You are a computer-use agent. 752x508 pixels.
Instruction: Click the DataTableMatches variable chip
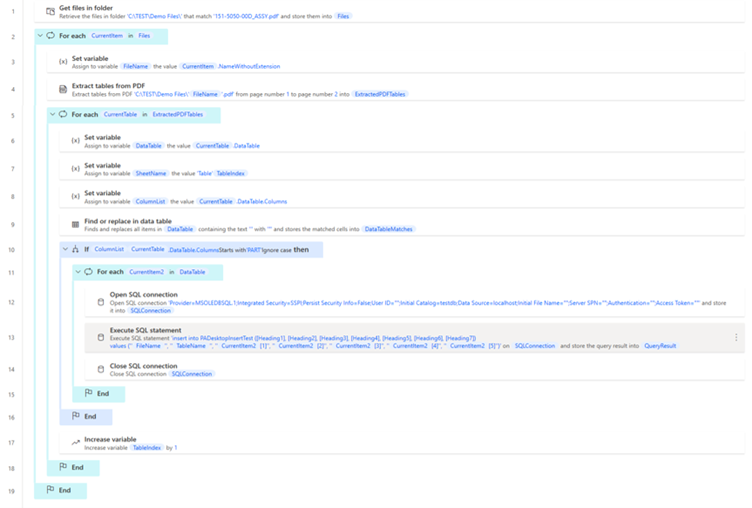(x=388, y=229)
